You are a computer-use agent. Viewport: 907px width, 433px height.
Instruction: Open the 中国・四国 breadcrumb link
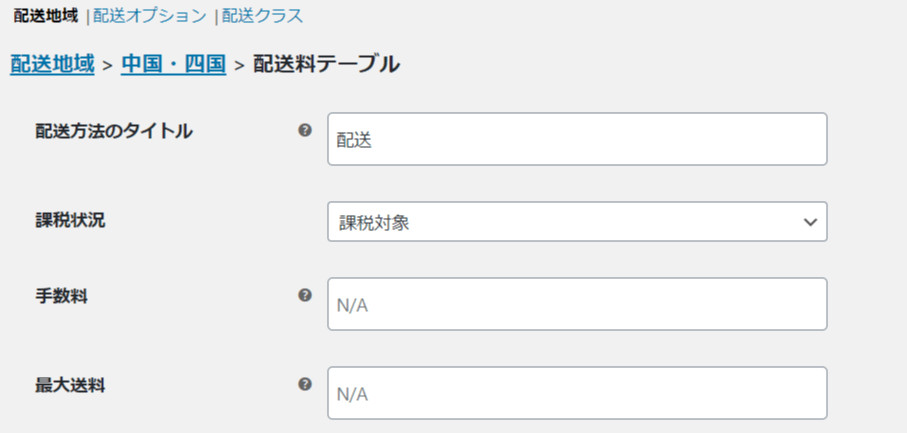pyautogui.click(x=174, y=65)
